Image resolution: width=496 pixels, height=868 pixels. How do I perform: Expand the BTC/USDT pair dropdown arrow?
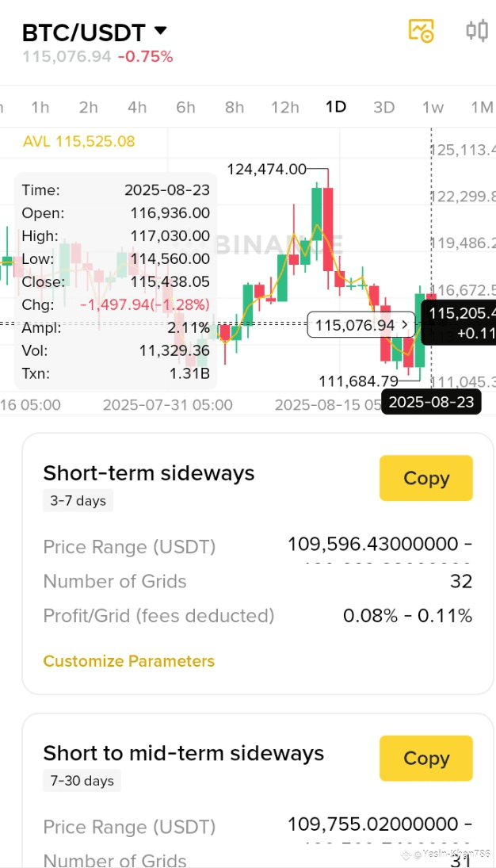[x=160, y=32]
